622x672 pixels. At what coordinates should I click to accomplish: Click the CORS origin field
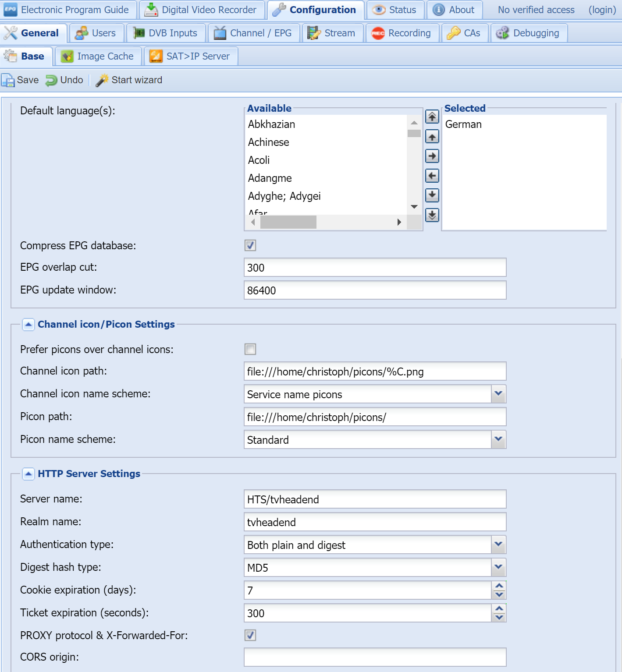[x=375, y=657]
